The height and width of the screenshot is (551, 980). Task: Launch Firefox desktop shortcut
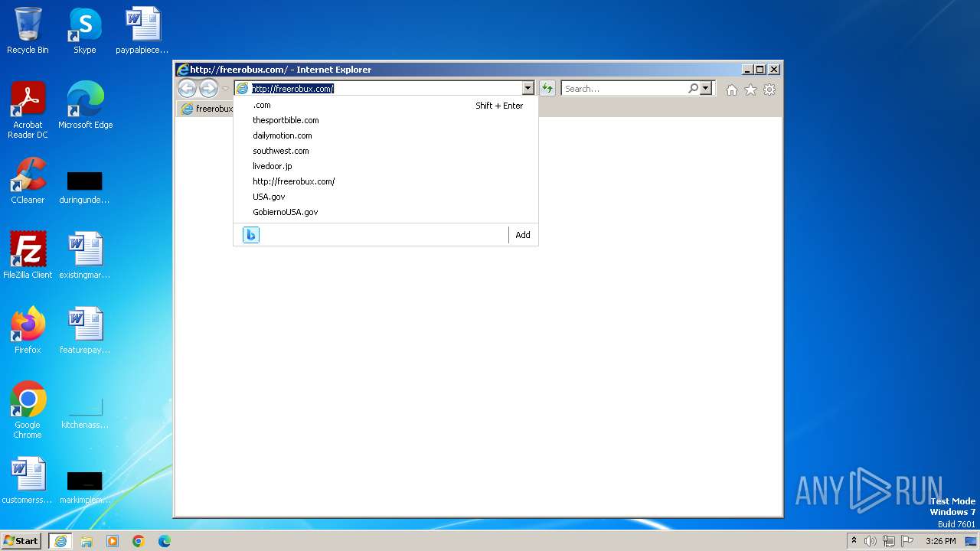pyautogui.click(x=28, y=331)
